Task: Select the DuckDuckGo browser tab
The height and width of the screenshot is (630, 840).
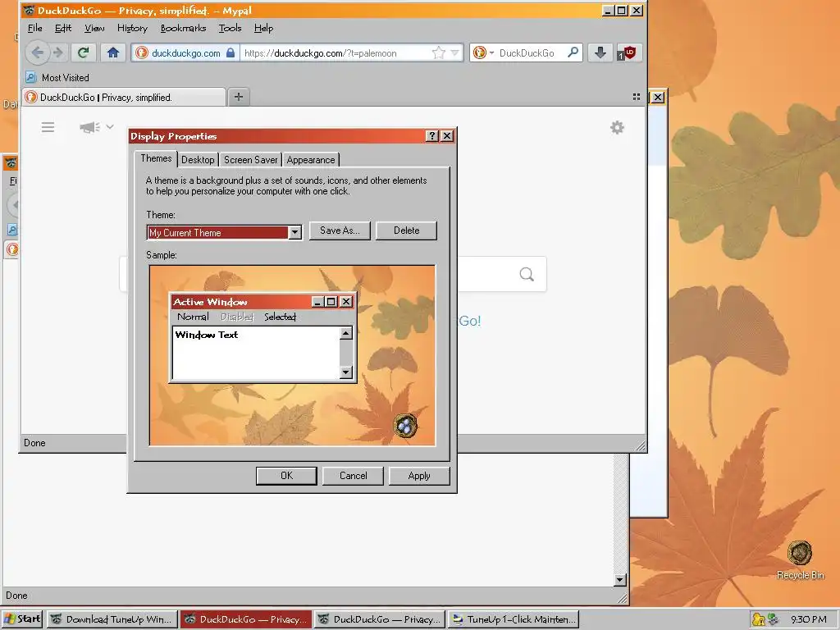Action: [125, 97]
